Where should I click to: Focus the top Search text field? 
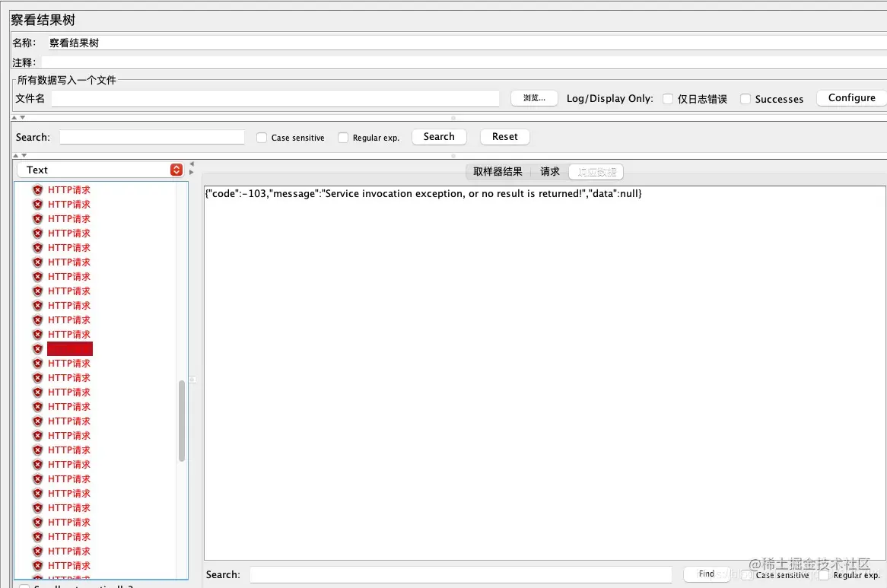click(x=152, y=137)
